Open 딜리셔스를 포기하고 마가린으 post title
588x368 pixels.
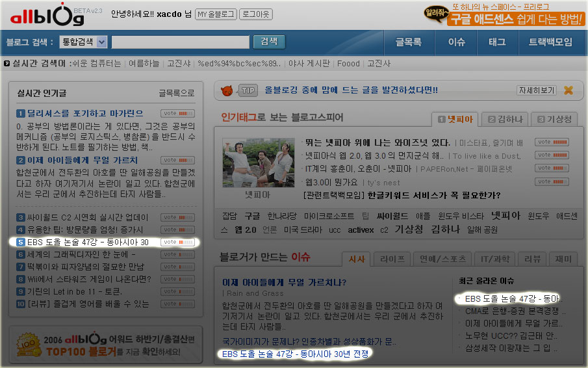click(x=85, y=113)
